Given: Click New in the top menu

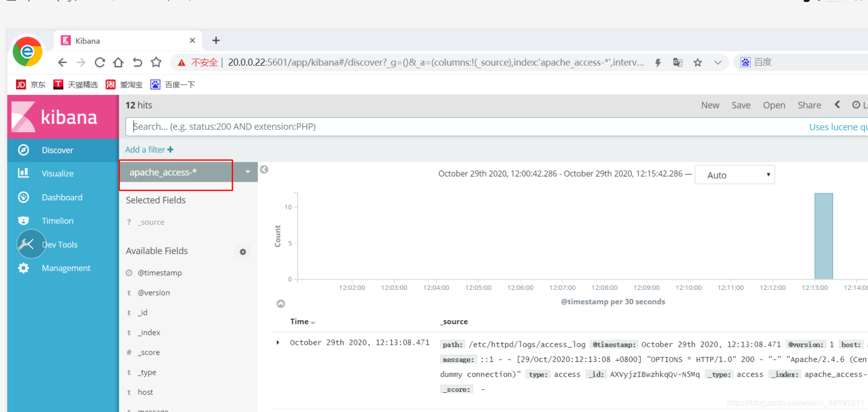Looking at the screenshot, I should pyautogui.click(x=710, y=105).
